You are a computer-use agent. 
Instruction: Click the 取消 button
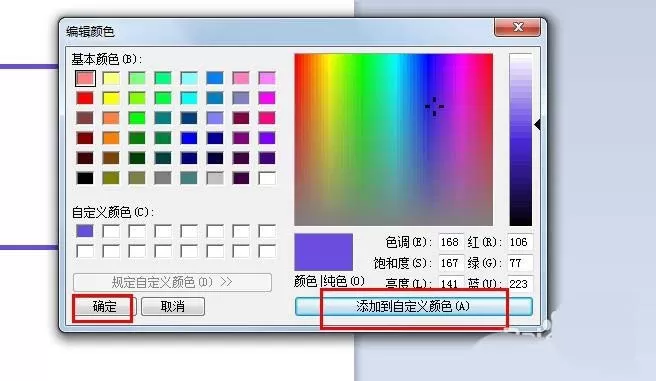click(173, 307)
